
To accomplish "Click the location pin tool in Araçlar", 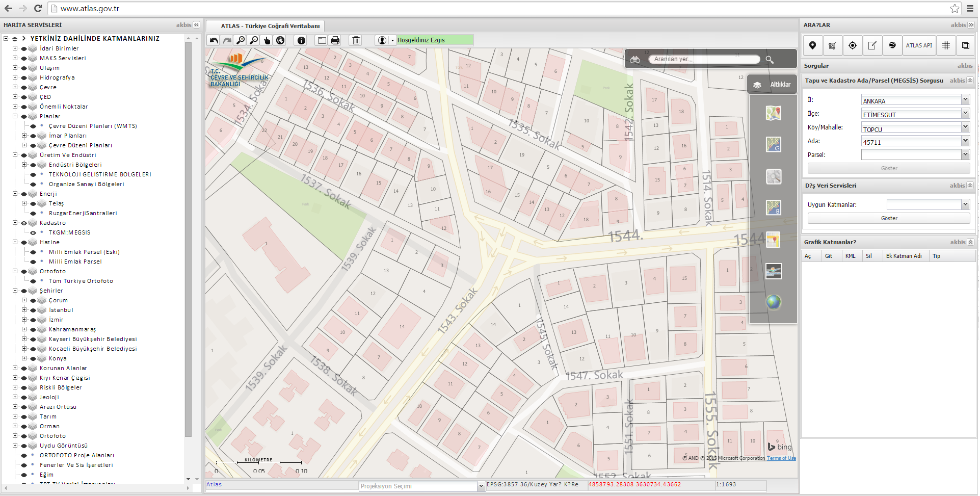I will tap(813, 45).
